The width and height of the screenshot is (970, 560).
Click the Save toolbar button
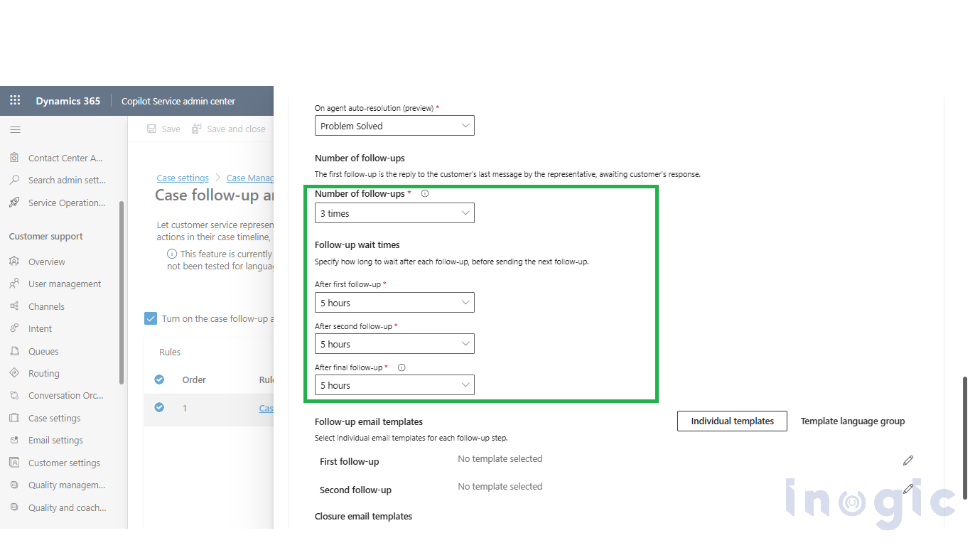[x=163, y=129]
